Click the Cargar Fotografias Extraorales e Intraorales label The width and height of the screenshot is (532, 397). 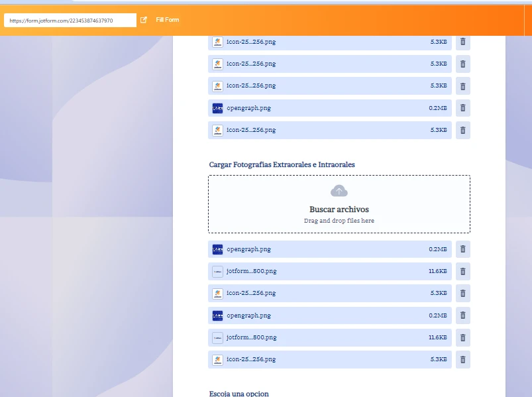pyautogui.click(x=281, y=164)
